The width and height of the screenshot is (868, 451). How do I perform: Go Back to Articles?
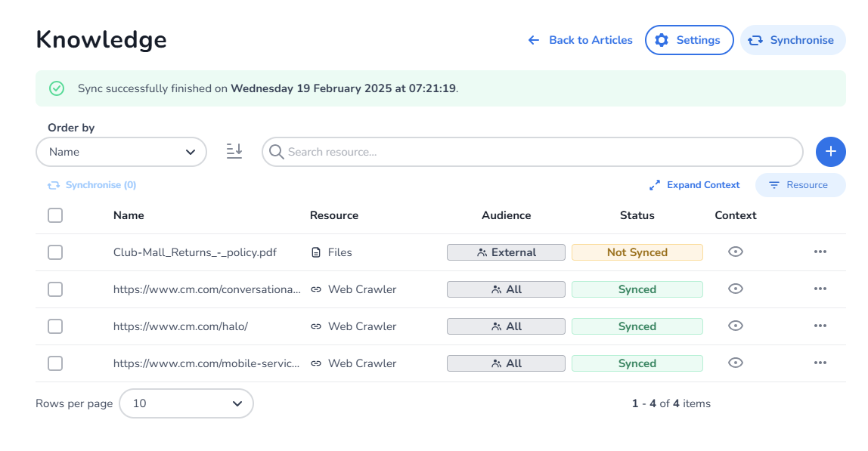click(x=580, y=40)
